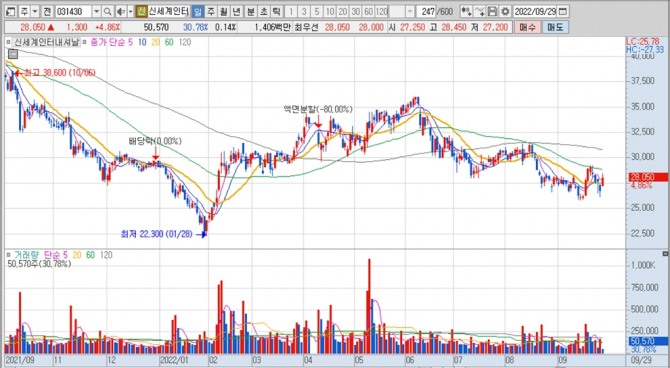Open the dropdown next to the 120 interval
The height and width of the screenshot is (368, 670).
410,12
